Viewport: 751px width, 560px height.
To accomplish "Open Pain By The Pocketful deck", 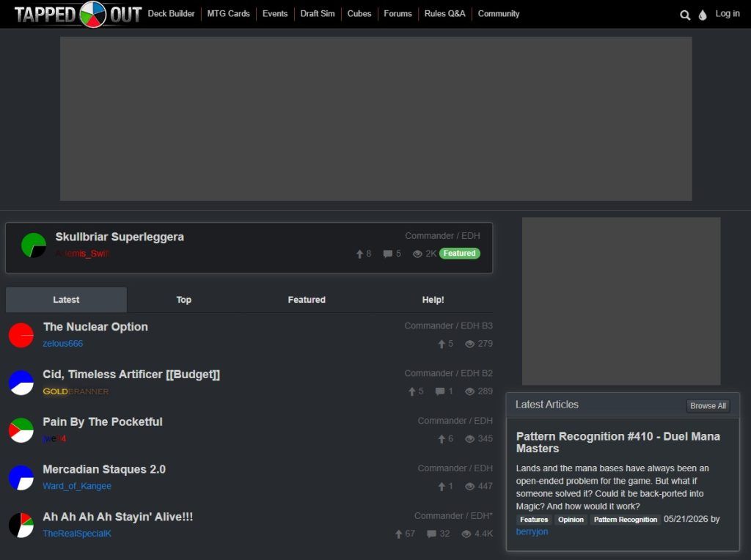I will (x=103, y=421).
